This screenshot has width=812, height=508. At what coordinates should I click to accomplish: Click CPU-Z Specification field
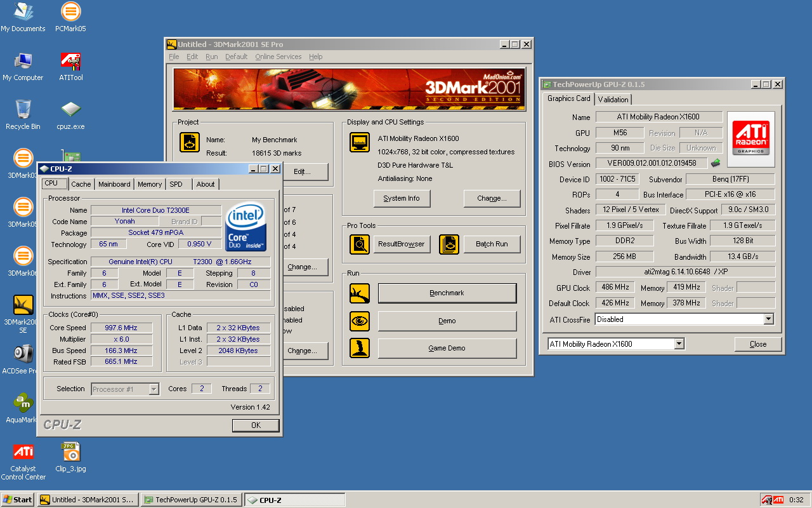(180, 262)
